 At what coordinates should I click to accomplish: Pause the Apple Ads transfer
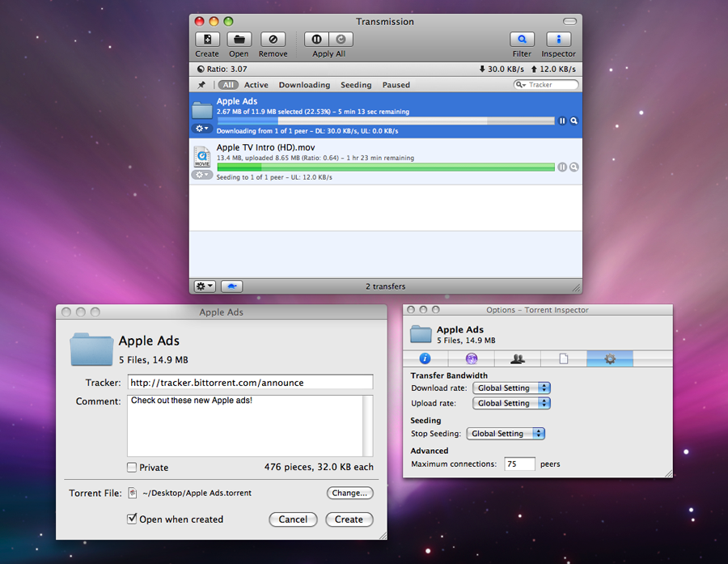tap(562, 121)
